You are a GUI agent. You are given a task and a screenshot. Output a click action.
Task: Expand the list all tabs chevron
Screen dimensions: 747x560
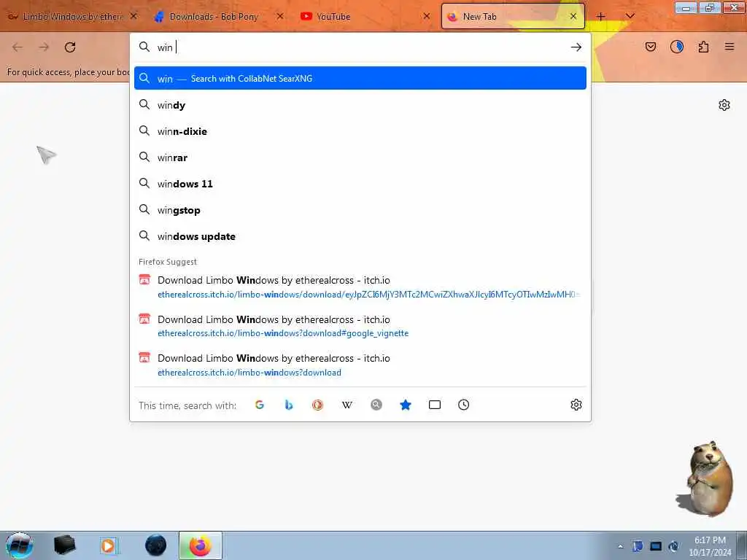630,17
